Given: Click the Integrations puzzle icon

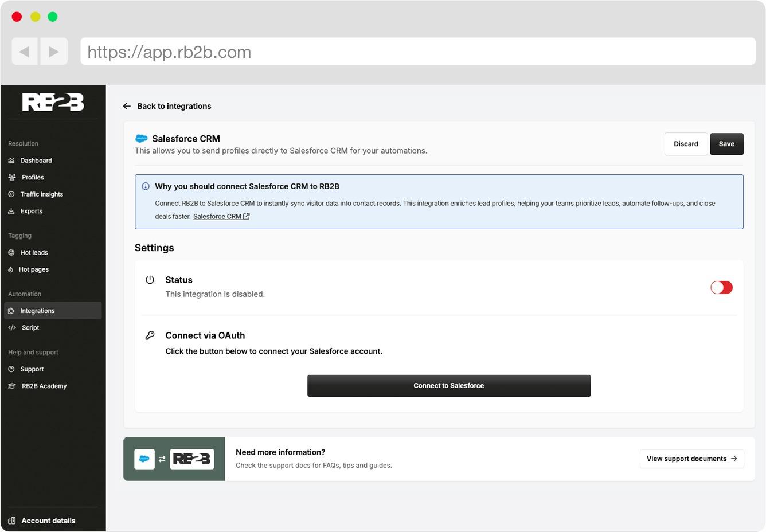Looking at the screenshot, I should [11, 311].
